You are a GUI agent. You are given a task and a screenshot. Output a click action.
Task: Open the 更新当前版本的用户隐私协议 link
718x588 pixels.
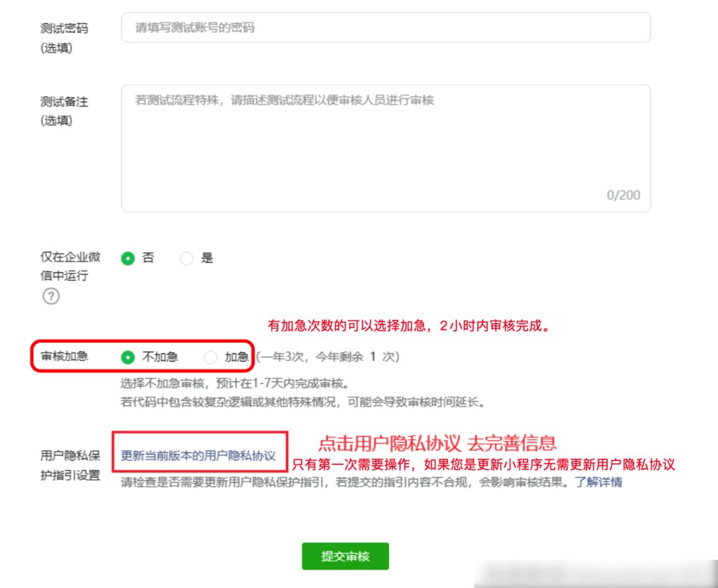click(198, 456)
